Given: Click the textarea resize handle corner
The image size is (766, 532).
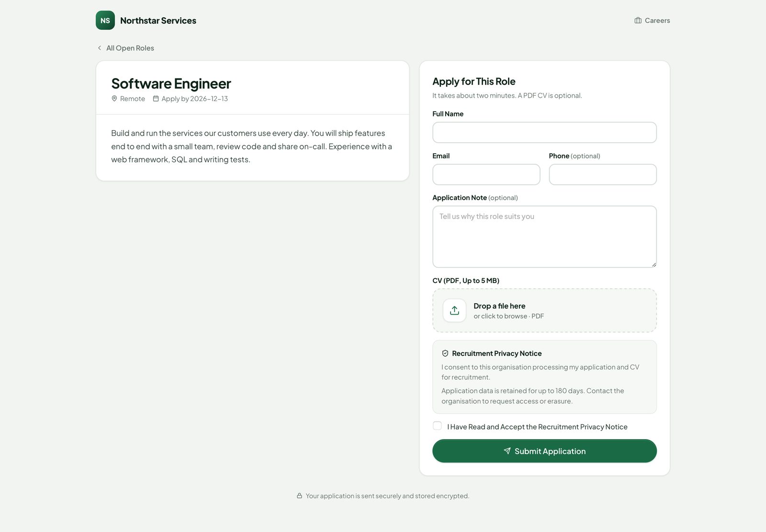Looking at the screenshot, I should tap(653, 264).
